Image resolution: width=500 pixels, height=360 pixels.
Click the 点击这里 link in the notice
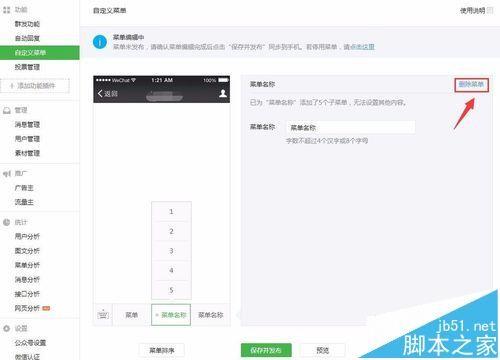click(362, 47)
